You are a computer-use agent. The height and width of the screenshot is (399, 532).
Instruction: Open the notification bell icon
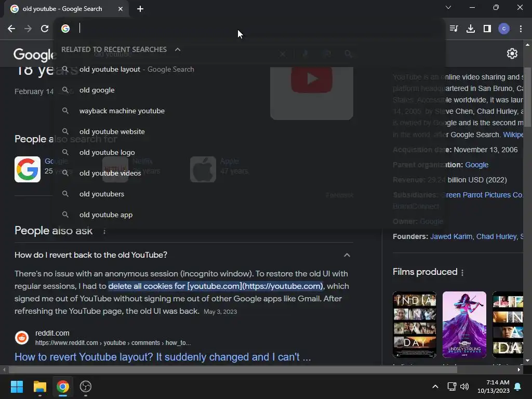point(518,387)
